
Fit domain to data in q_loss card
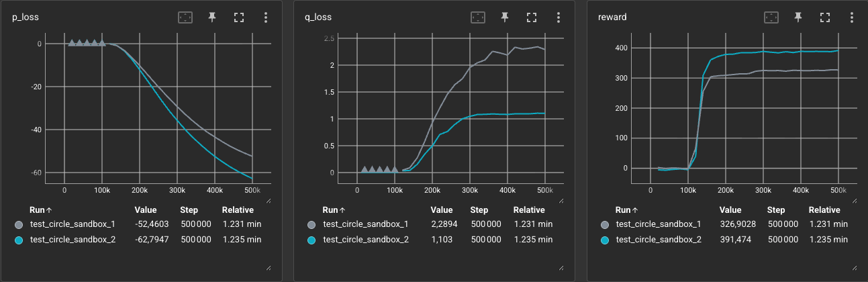[478, 17]
